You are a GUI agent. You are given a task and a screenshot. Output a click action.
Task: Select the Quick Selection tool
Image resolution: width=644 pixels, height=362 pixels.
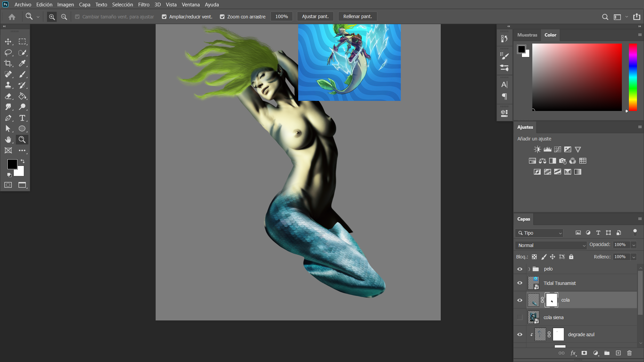tap(22, 53)
